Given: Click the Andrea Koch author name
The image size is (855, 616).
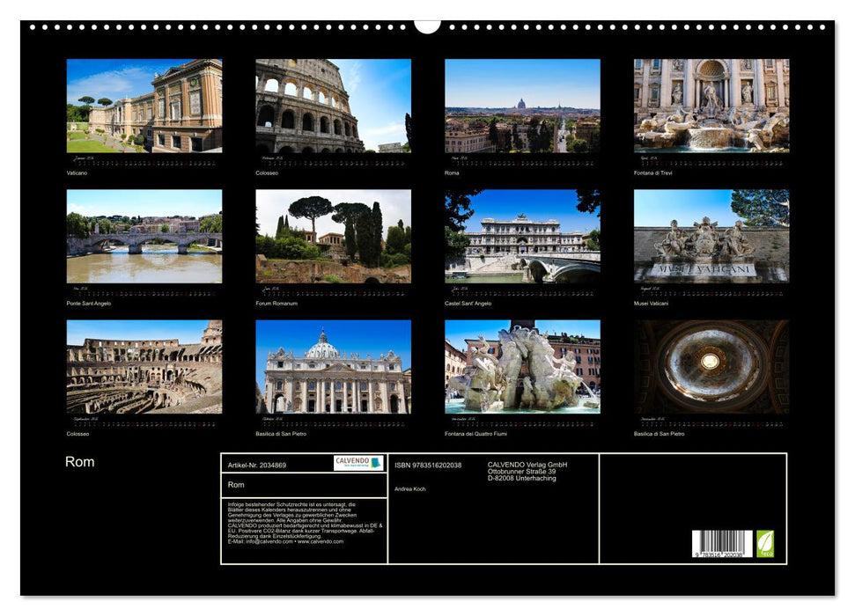Looking at the screenshot, I should click(x=410, y=489).
